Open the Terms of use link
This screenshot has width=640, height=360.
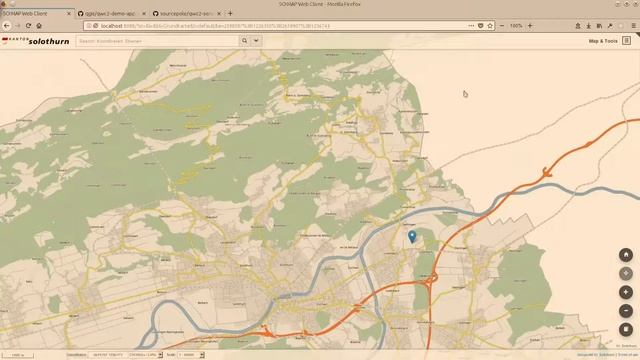pyautogui.click(x=627, y=355)
